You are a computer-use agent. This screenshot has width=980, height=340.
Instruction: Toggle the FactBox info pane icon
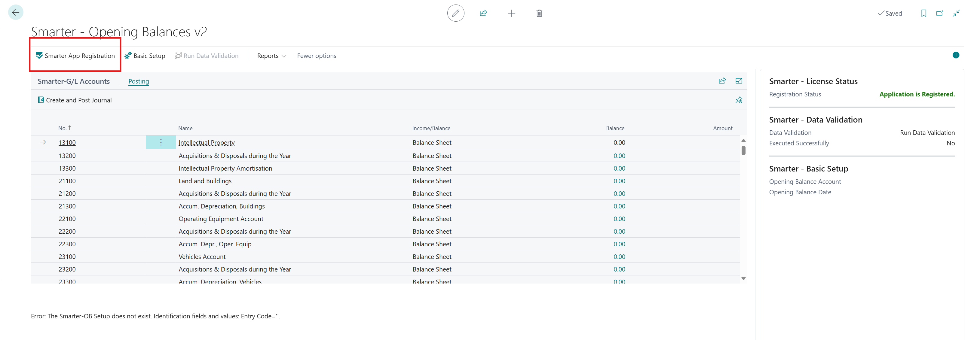(956, 55)
